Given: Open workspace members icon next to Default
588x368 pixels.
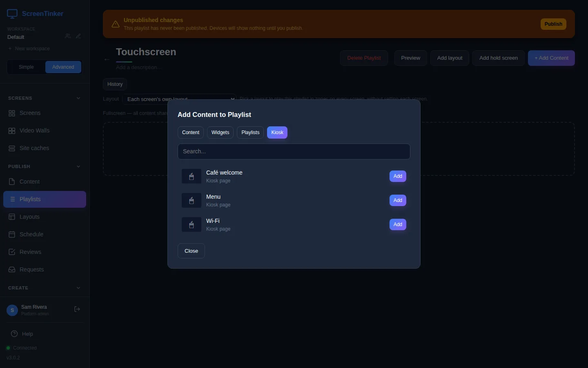Looking at the screenshot, I should coord(68,36).
